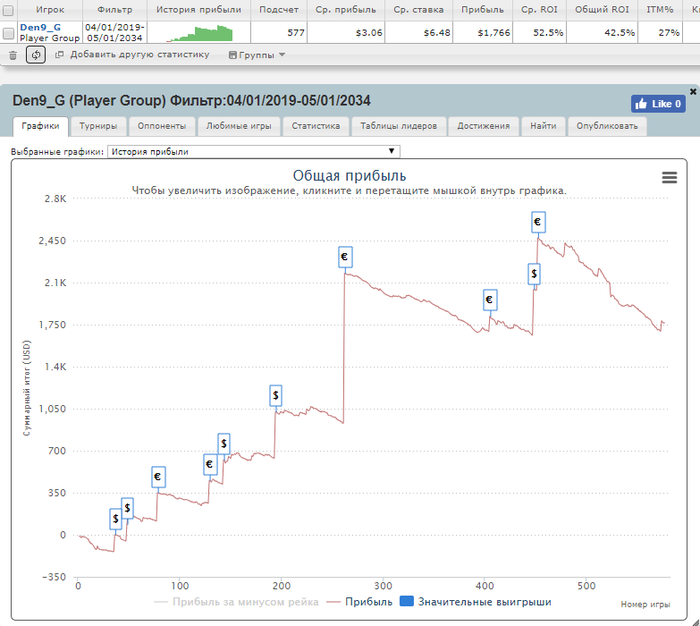Select the Статистика tab

(x=316, y=126)
